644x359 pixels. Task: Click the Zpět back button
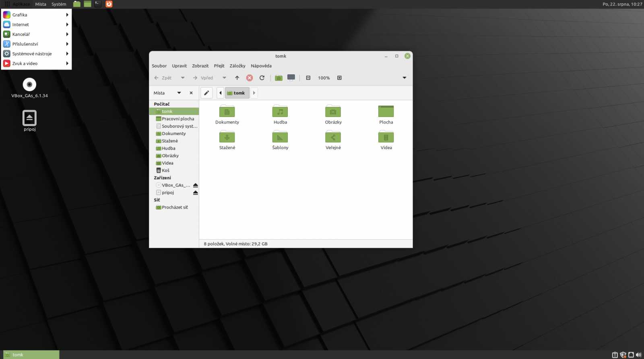pos(163,78)
